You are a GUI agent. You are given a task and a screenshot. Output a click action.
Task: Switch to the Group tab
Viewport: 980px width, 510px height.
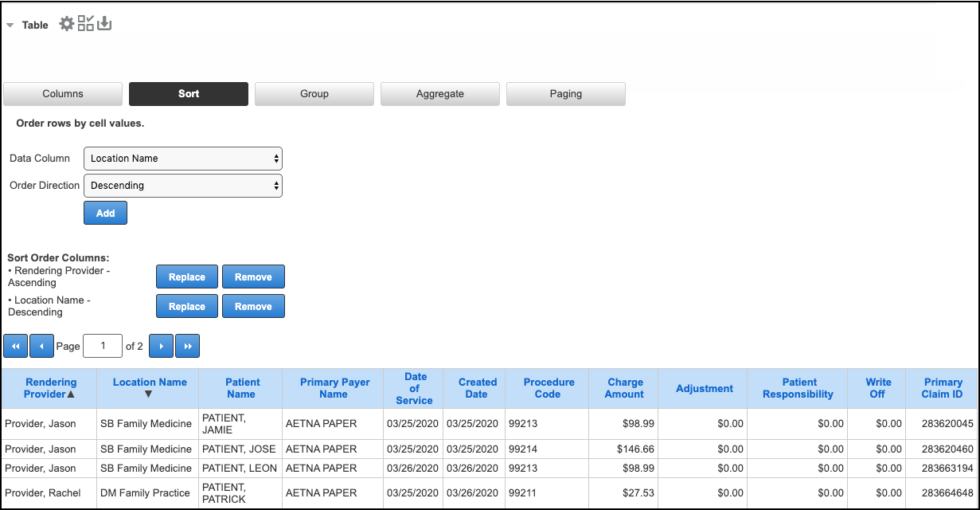pos(314,94)
